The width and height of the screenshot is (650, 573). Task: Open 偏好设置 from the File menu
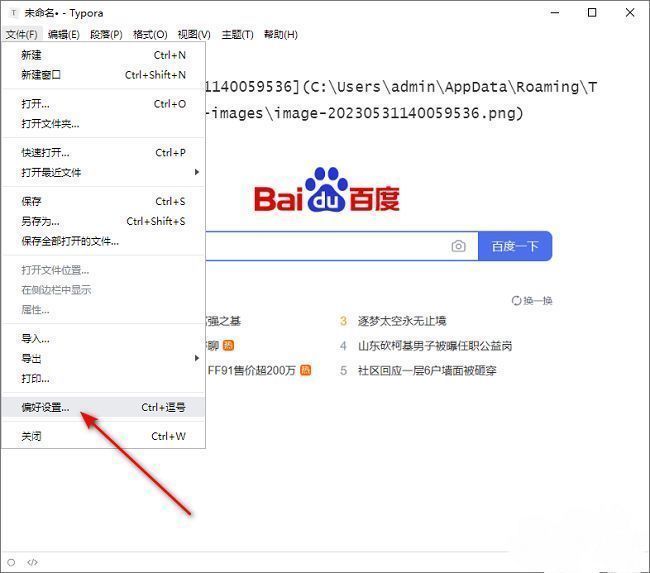[46, 407]
